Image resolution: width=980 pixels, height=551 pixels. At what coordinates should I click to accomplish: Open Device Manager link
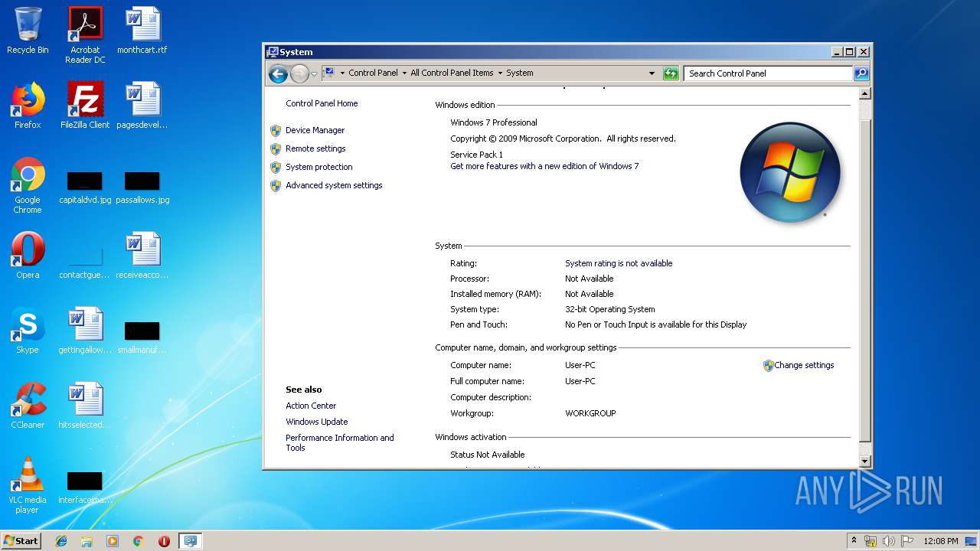point(315,130)
